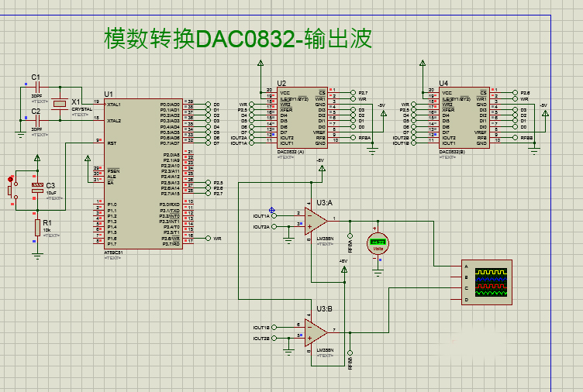Click the blue origin marker near IOUT1A

tap(272, 210)
